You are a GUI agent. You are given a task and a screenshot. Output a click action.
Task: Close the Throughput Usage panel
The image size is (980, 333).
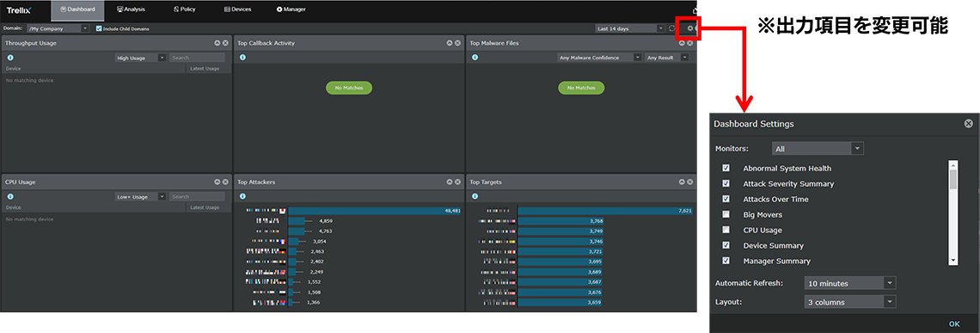point(225,43)
